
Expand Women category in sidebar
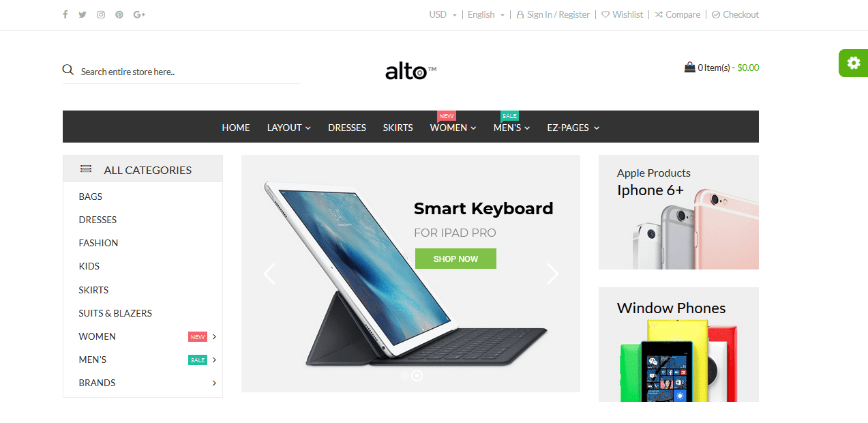tap(214, 336)
